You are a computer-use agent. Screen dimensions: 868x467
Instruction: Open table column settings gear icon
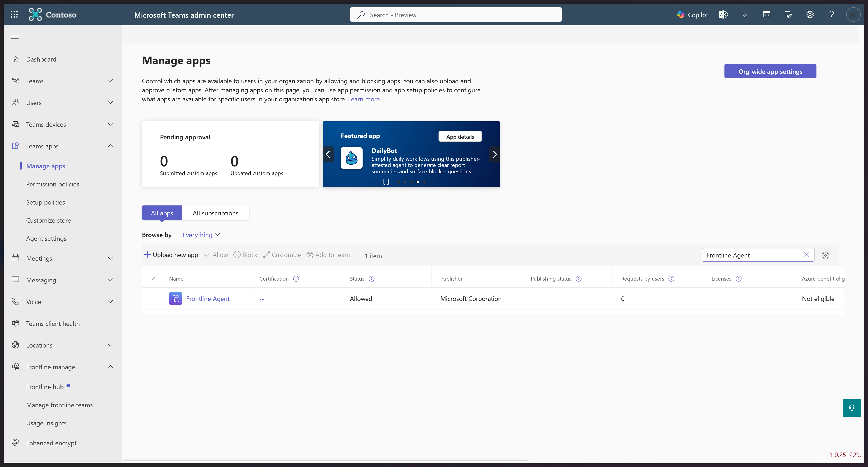(825, 255)
